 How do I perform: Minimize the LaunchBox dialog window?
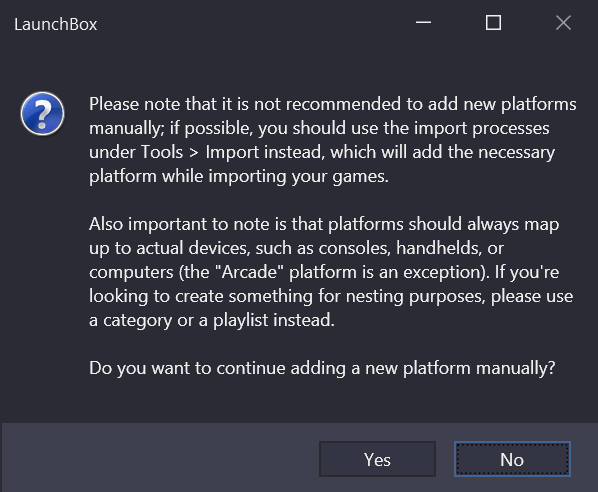click(x=423, y=23)
